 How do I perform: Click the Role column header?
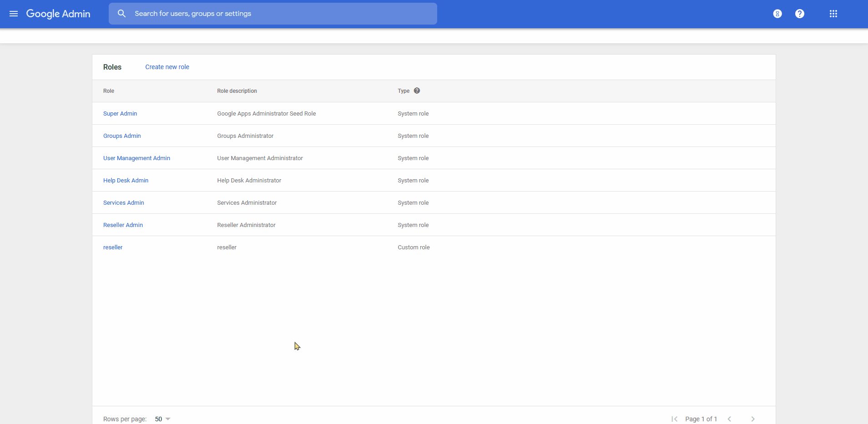tap(109, 91)
